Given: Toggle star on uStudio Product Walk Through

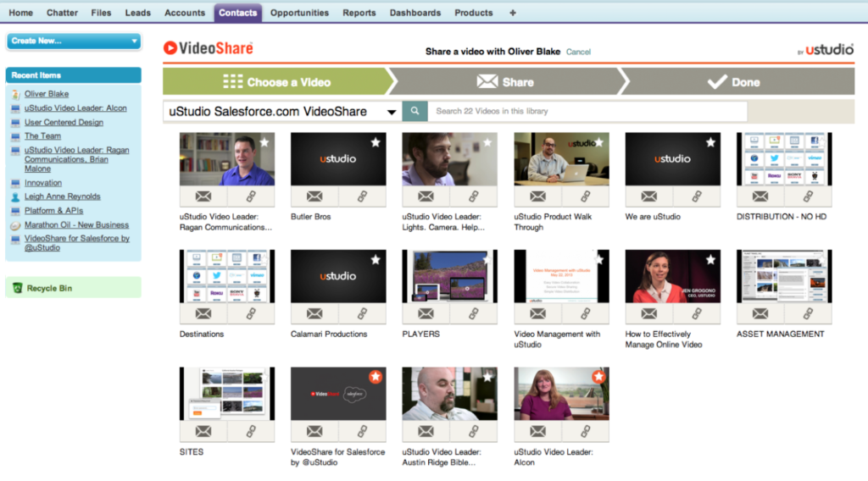Looking at the screenshot, I should (598, 142).
